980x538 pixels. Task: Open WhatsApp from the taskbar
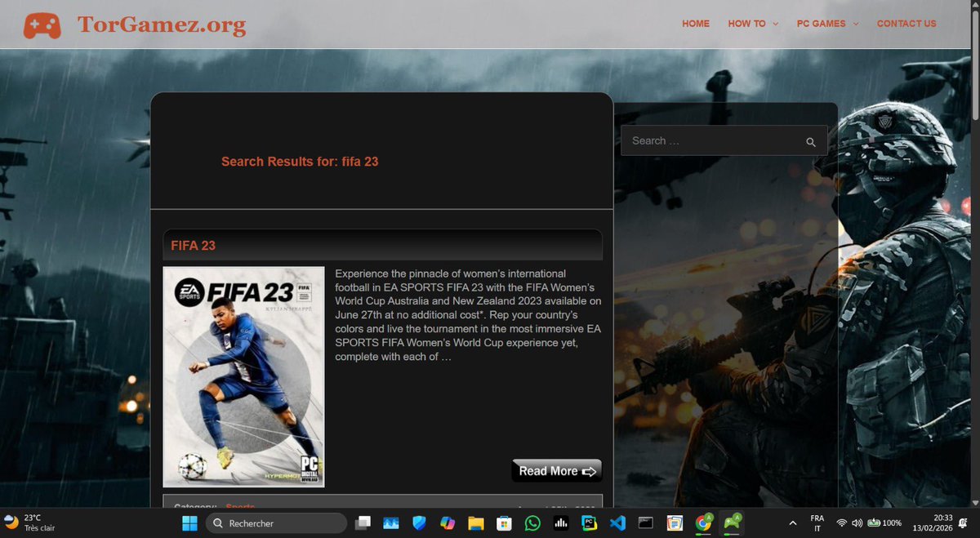pyautogui.click(x=532, y=523)
